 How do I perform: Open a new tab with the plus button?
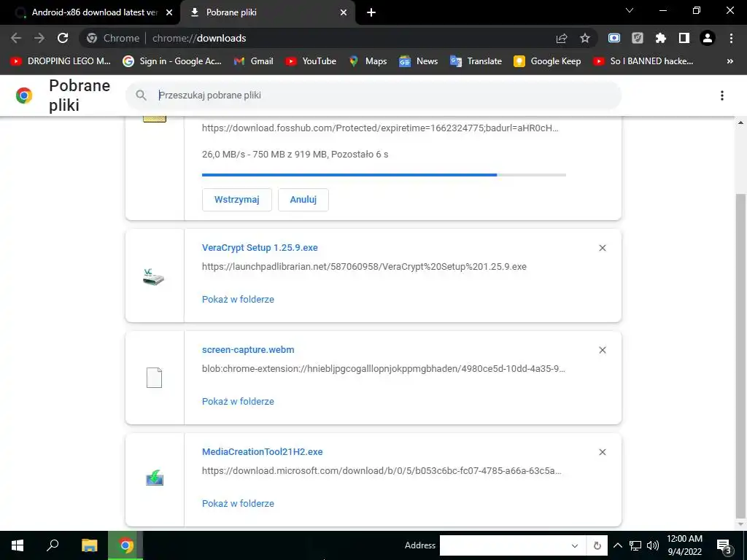371,12
